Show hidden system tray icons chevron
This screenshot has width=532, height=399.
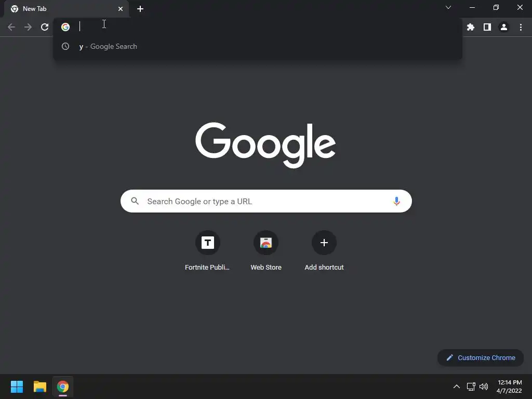(457, 387)
